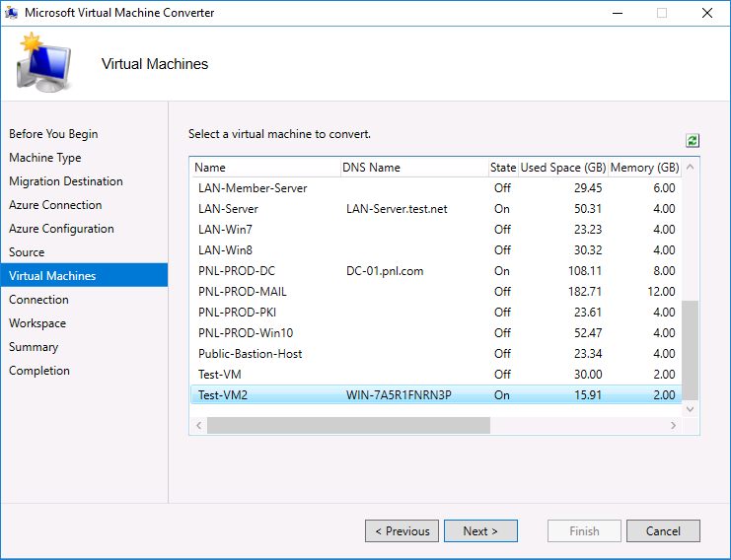The width and height of the screenshot is (731, 560).
Task: Click the vertical scrollbar thumb
Action: tap(690, 350)
